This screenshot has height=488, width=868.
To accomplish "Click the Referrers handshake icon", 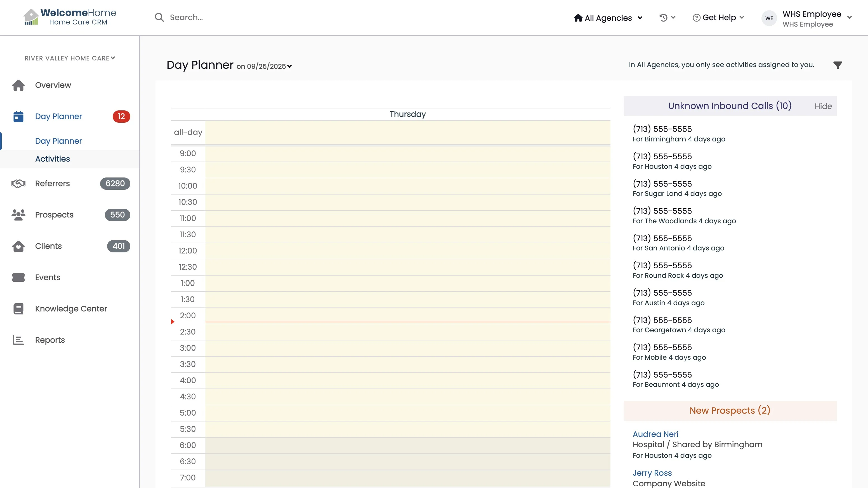I will (18, 184).
